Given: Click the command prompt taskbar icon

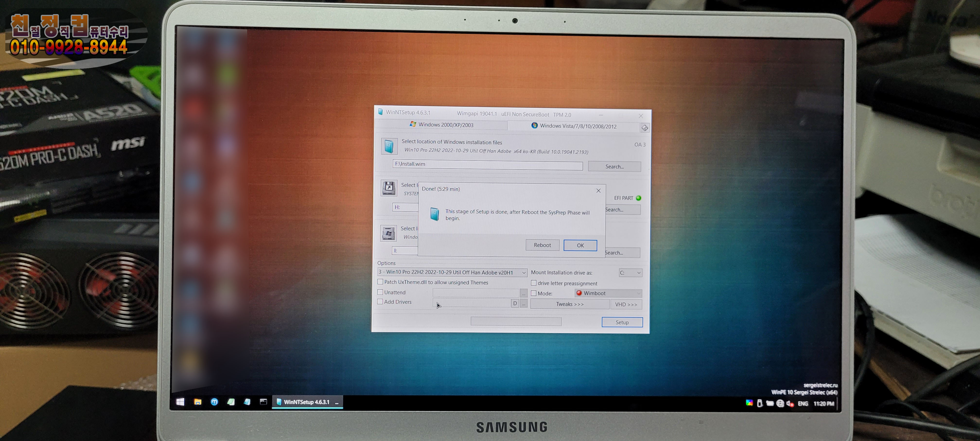Looking at the screenshot, I should [263, 401].
